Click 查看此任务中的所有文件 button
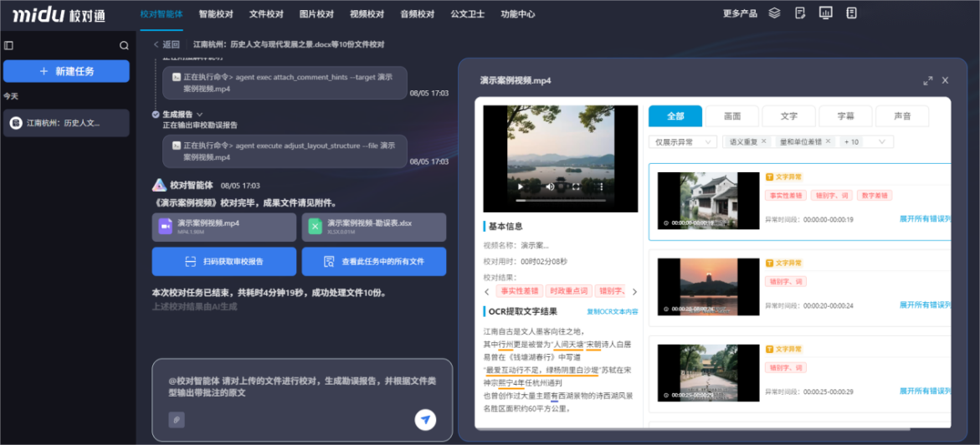Viewport: 980px width, 445px height. pos(374,261)
